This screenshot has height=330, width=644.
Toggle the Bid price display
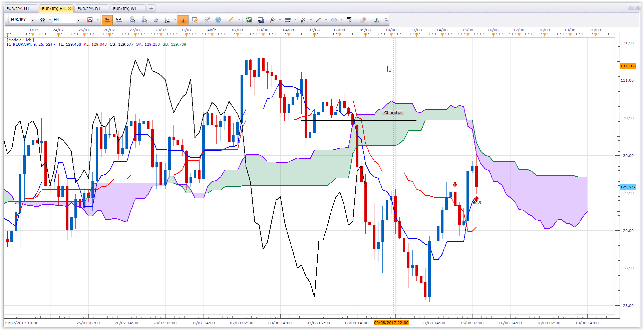(107, 20)
